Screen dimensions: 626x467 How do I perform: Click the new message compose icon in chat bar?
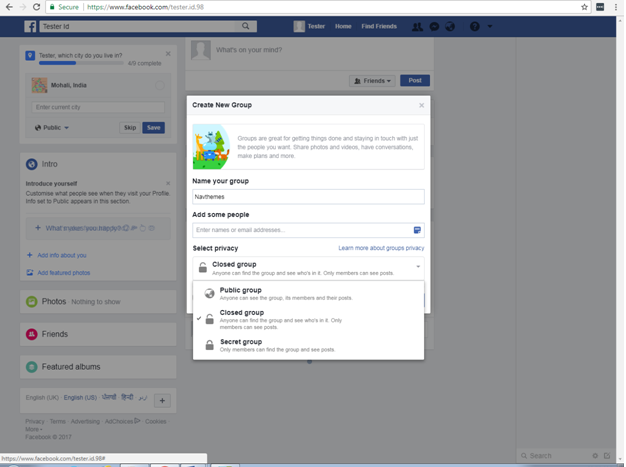point(607,455)
